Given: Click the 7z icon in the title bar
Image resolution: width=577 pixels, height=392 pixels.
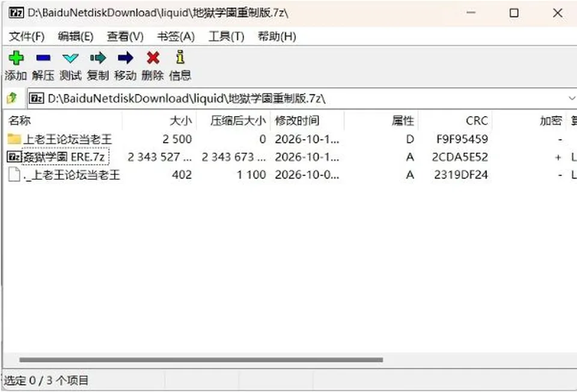Looking at the screenshot, I should (x=17, y=13).
